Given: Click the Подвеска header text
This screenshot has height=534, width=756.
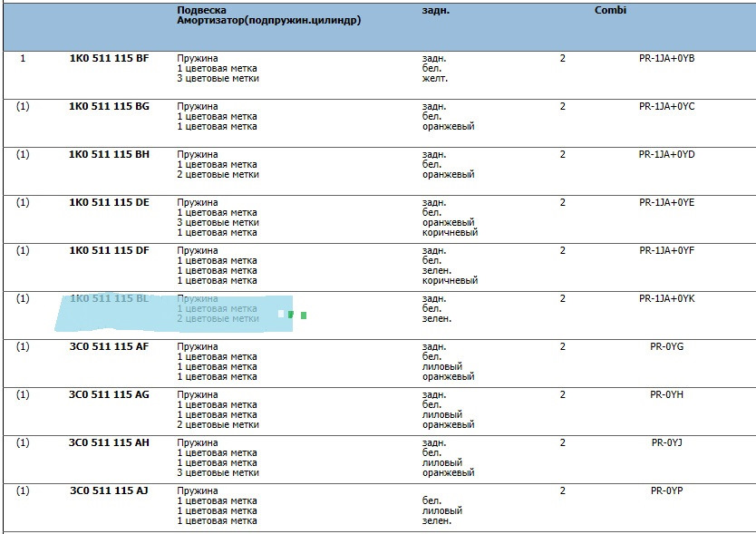Looking at the screenshot, I should coord(201,10).
